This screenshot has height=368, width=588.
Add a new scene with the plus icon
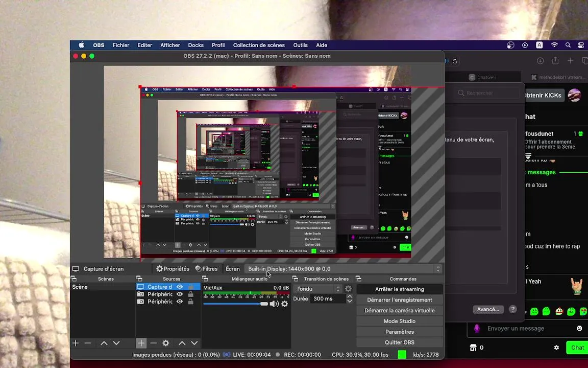76,343
